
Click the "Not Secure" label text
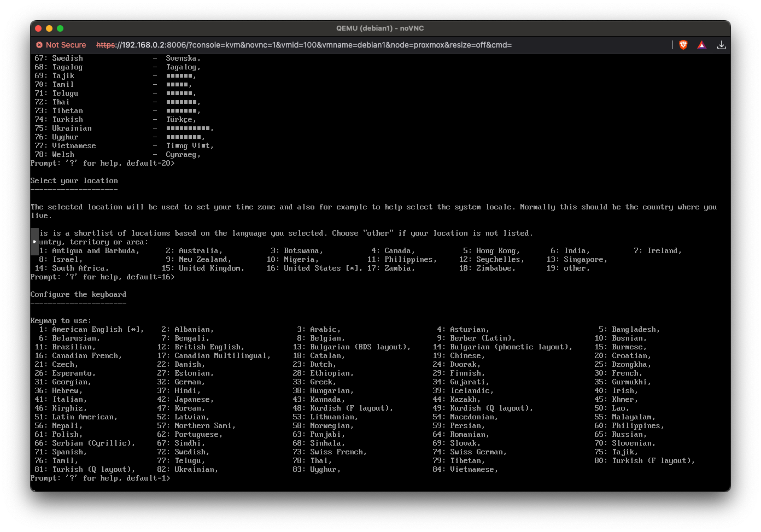(x=66, y=45)
